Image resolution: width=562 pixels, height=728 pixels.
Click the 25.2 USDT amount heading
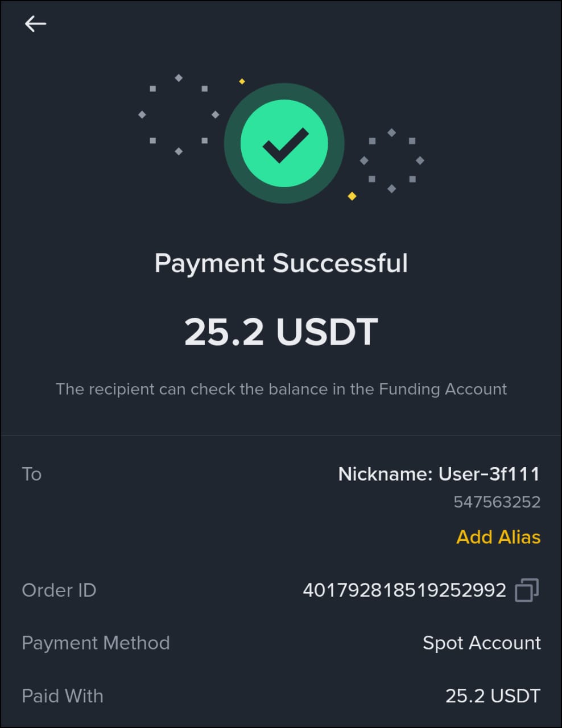[x=281, y=332]
